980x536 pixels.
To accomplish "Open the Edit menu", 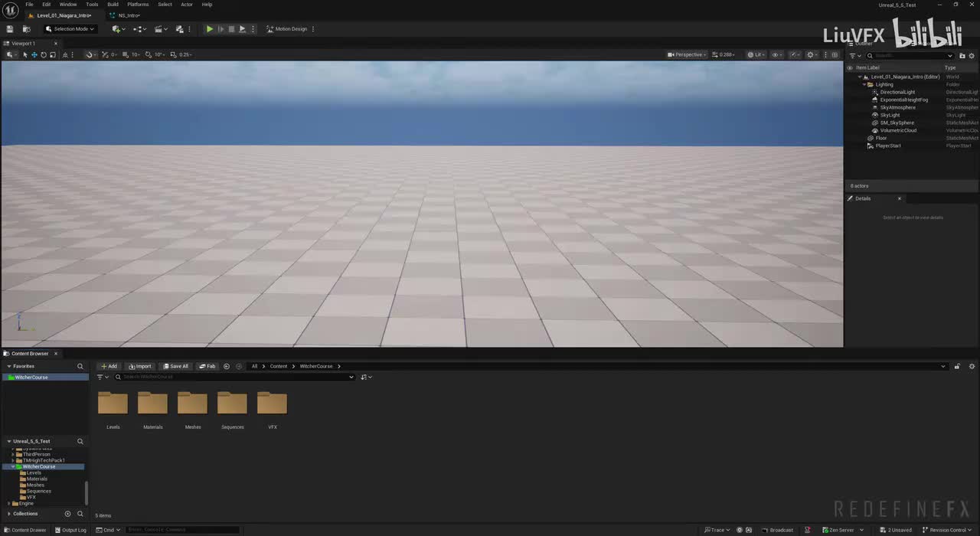I will pos(46,4).
